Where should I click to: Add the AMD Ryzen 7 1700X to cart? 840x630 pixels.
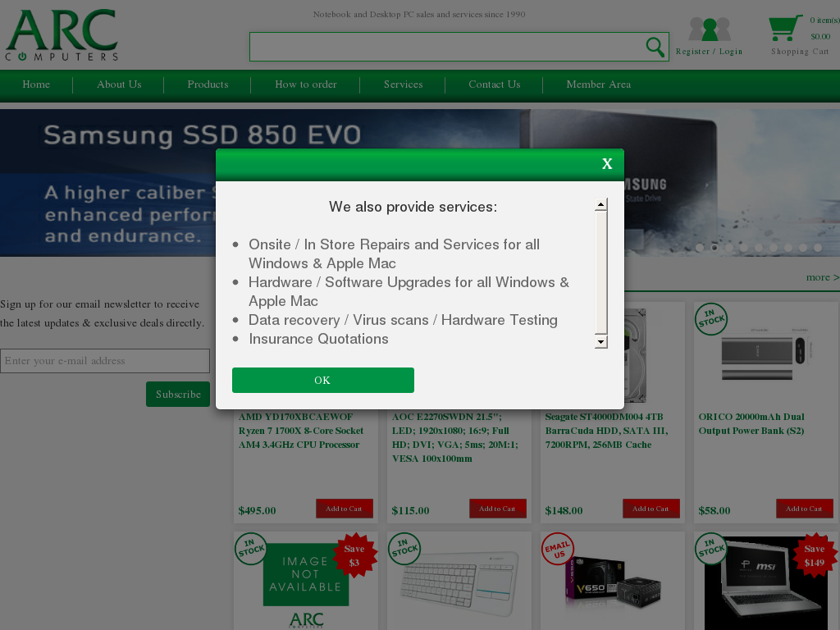(344, 509)
